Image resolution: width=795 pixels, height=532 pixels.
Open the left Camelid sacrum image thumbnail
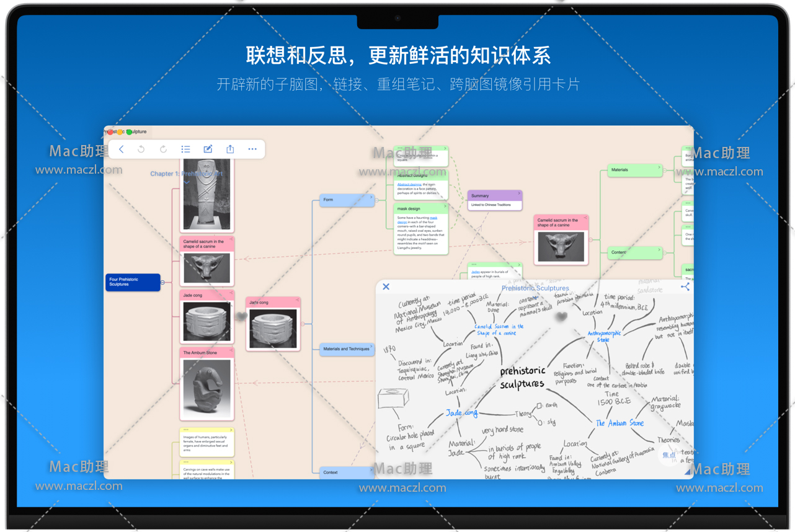[x=207, y=268]
